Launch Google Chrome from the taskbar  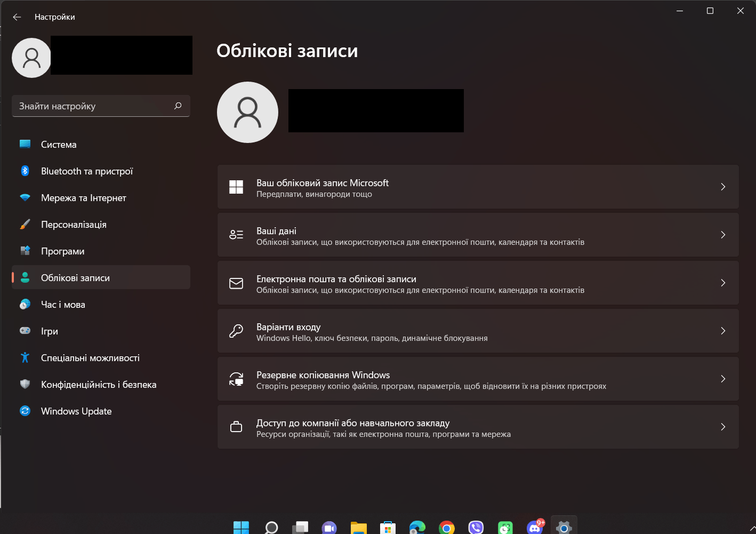447,528
